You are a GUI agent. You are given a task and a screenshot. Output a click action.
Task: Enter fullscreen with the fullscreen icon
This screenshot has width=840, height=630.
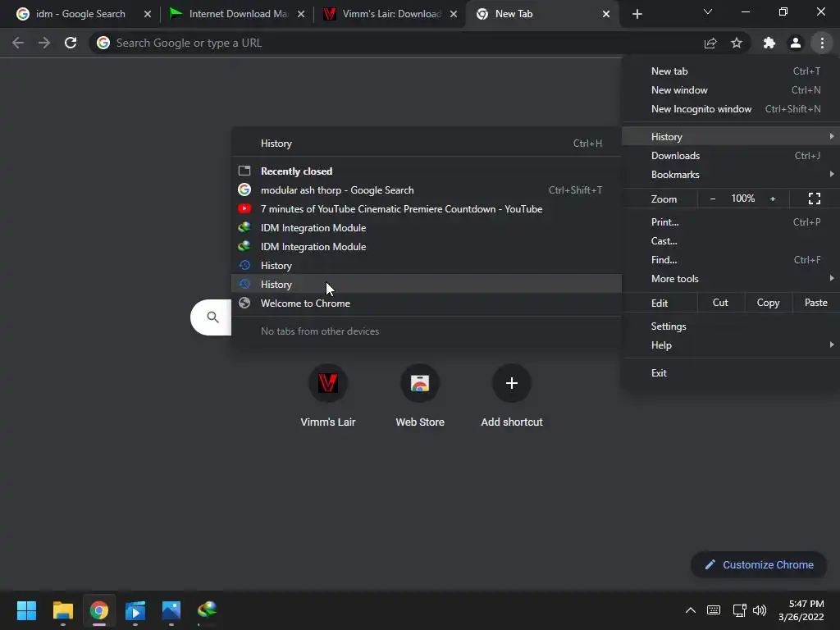(x=815, y=199)
